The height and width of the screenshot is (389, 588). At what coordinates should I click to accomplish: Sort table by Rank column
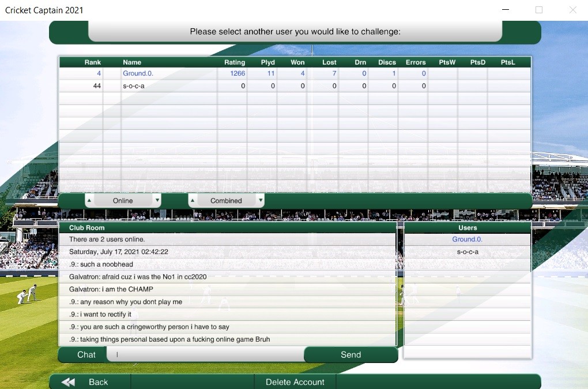tap(92, 62)
